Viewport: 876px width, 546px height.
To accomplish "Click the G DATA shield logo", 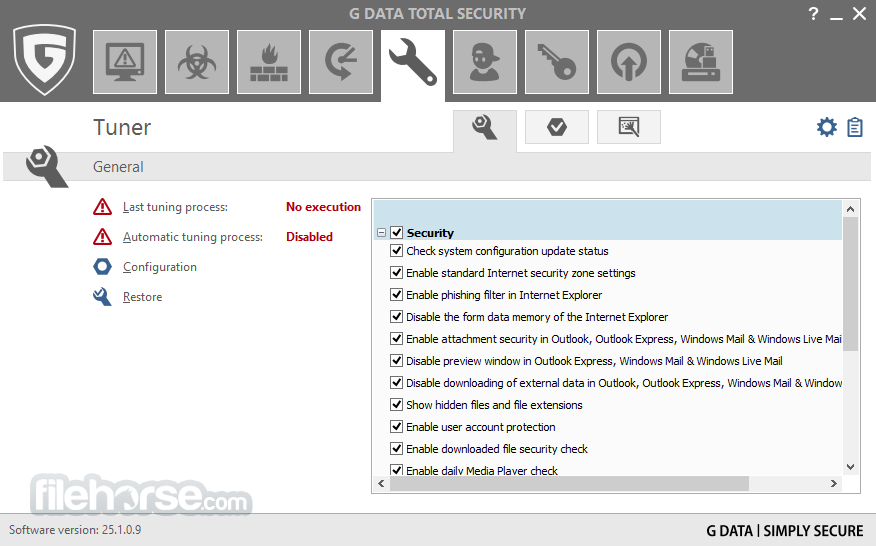I will pos(45,60).
